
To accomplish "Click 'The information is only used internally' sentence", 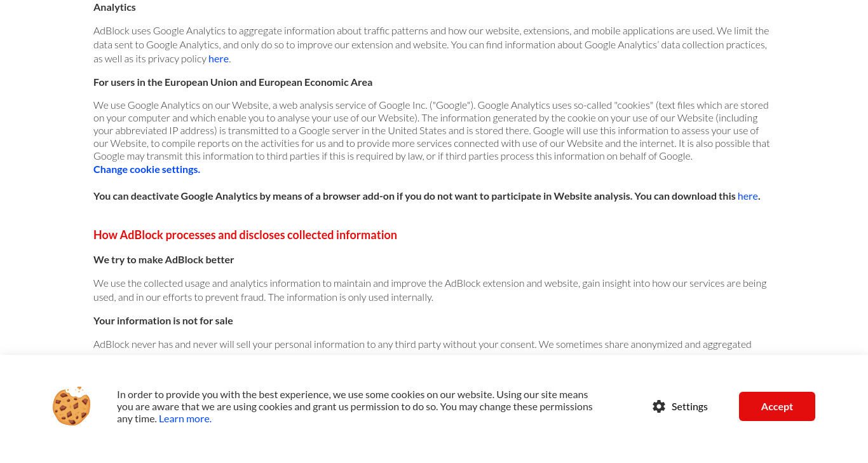I will (x=351, y=297).
